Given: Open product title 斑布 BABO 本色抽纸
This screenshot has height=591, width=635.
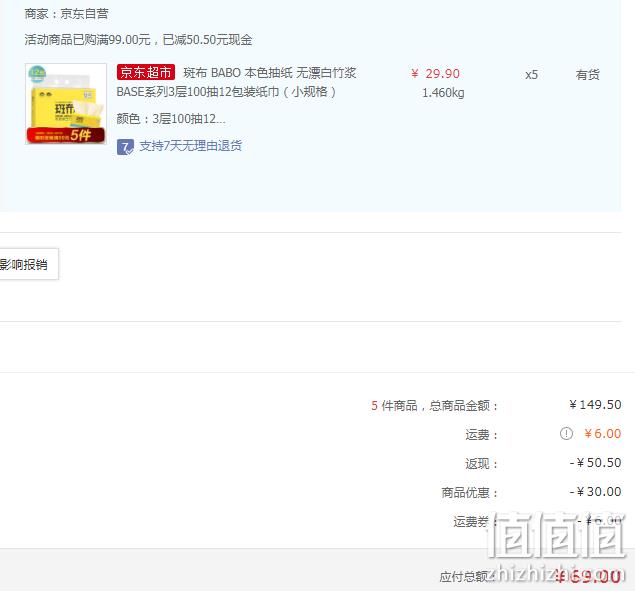Looking at the screenshot, I should [237, 82].
